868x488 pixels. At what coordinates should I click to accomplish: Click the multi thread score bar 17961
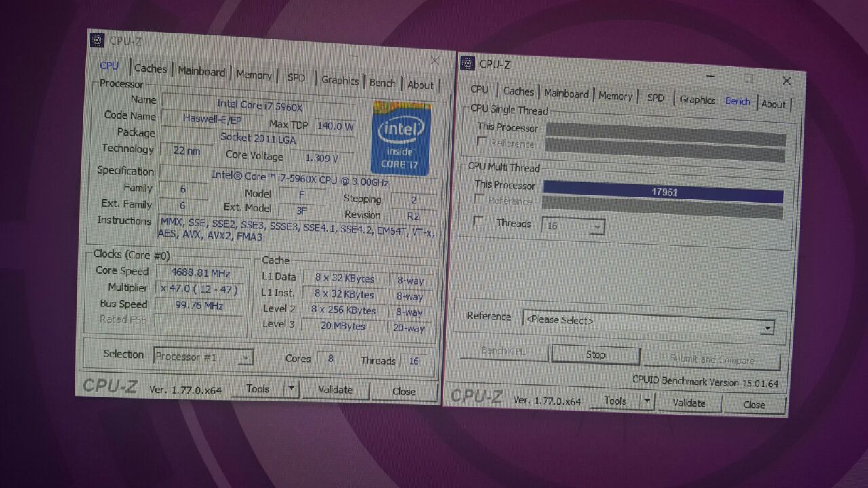(663, 192)
